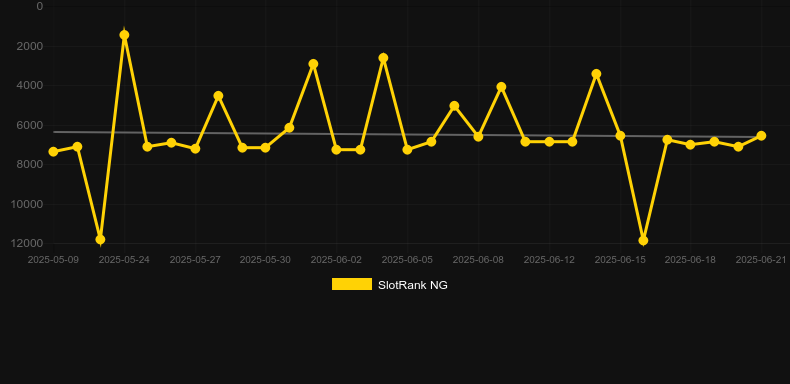
Task: Select the low dip point after 2025-06-15
Action: coord(643,241)
